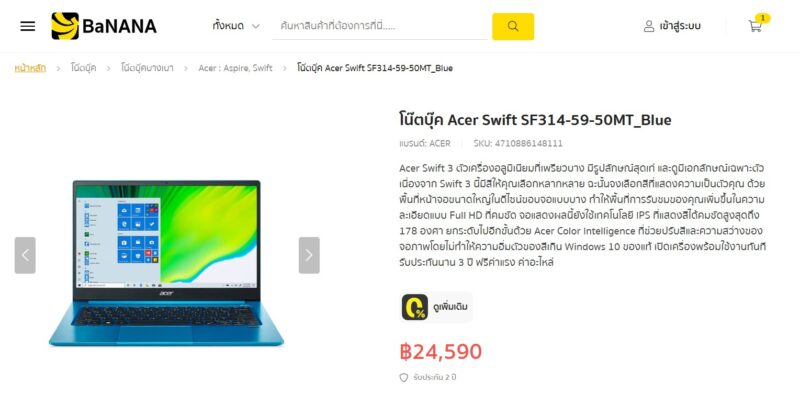This screenshot has height=394, width=800.
Task: Open the Acer Swift laptop product image
Action: click(x=166, y=262)
